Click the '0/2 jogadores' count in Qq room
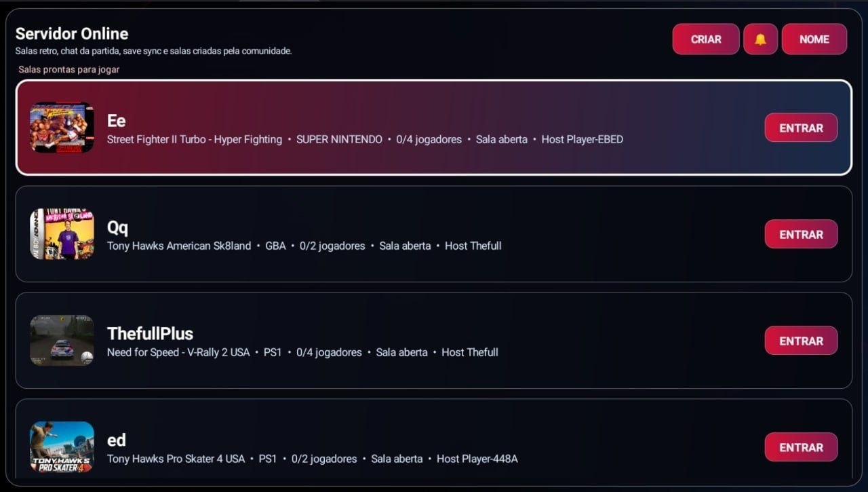Image resolution: width=868 pixels, height=492 pixels. tap(332, 246)
